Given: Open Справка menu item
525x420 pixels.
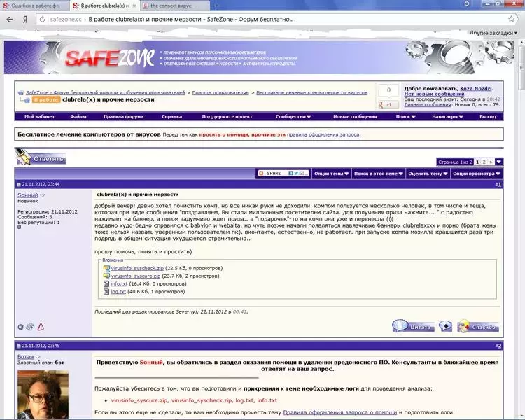Looking at the screenshot, I should 171,117.
